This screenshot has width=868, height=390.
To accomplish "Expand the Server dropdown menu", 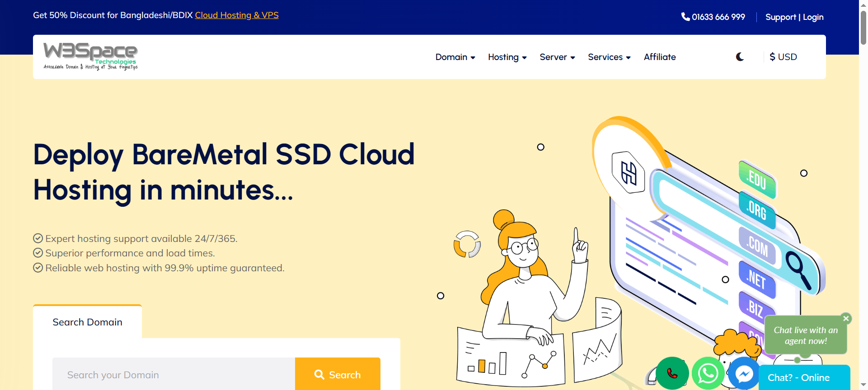I will pos(557,57).
